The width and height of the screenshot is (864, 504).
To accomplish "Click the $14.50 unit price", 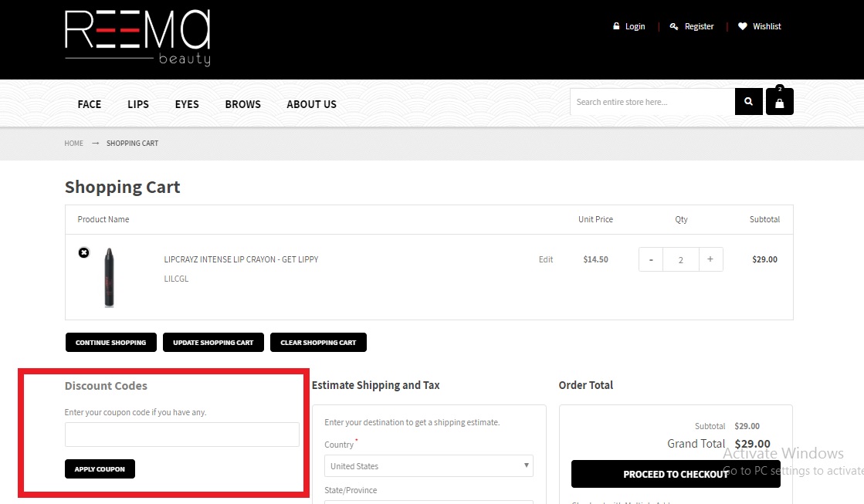I will pos(595,259).
